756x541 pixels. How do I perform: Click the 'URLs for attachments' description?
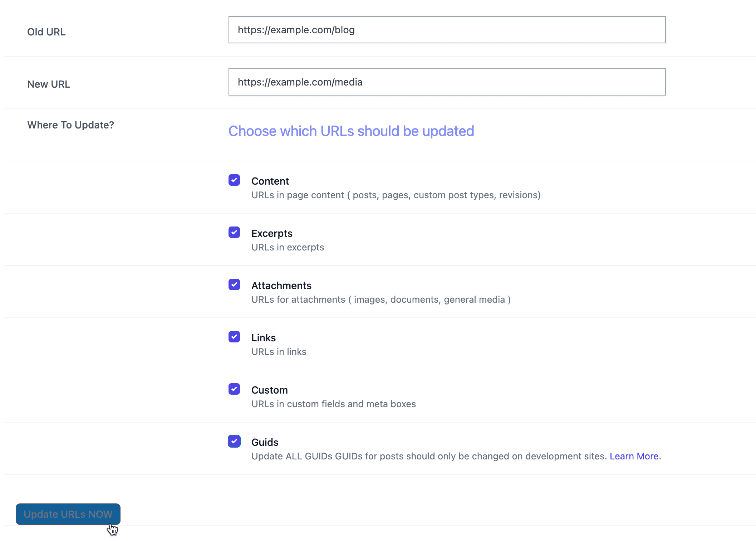[381, 299]
